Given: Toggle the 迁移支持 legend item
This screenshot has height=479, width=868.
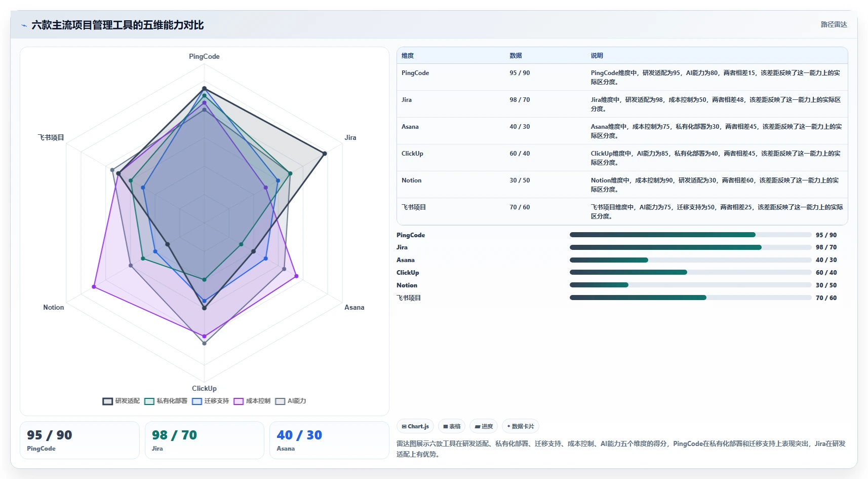Looking at the screenshot, I should point(211,401).
